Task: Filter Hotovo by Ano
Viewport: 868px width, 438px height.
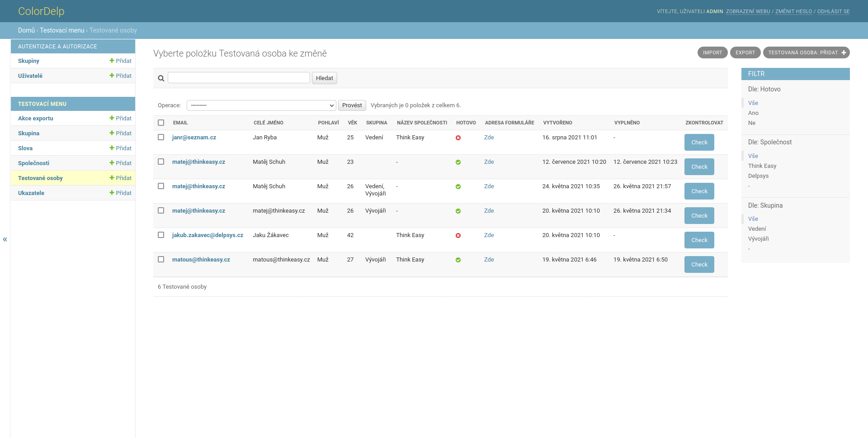Action: tap(753, 113)
